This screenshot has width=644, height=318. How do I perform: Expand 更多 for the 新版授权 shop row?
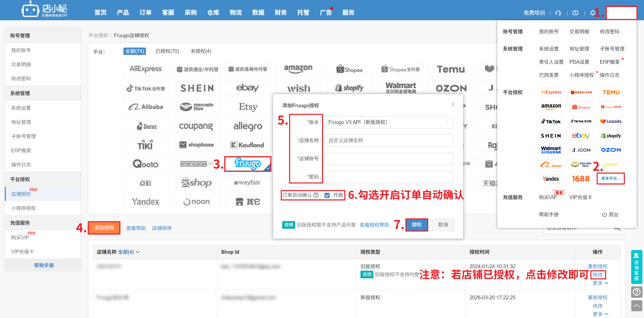pos(600,314)
